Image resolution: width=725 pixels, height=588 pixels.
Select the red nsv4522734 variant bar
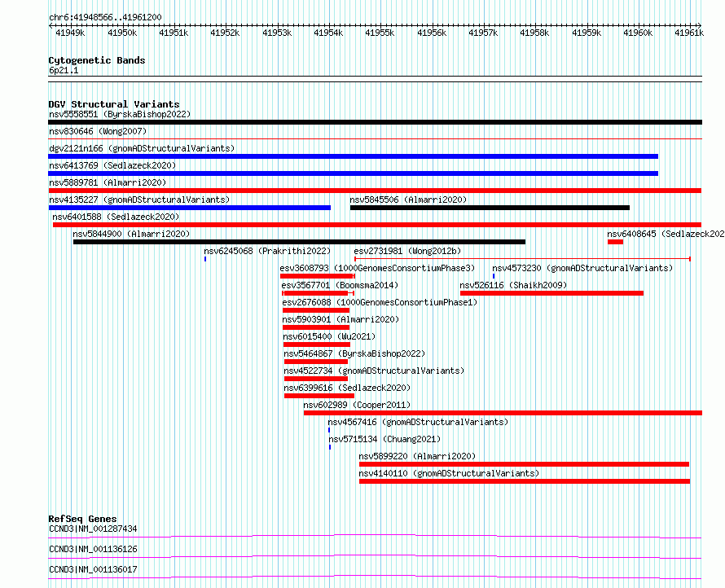[316, 379]
